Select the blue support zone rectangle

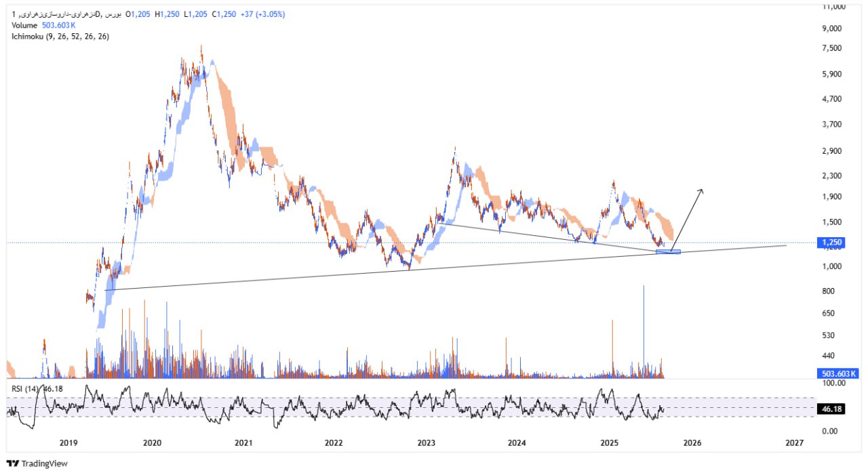click(x=668, y=252)
